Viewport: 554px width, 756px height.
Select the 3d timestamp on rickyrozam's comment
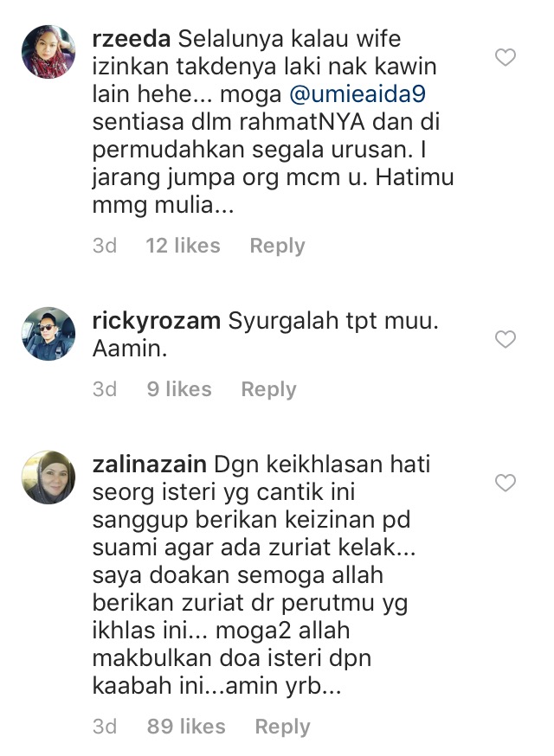pos(105,389)
